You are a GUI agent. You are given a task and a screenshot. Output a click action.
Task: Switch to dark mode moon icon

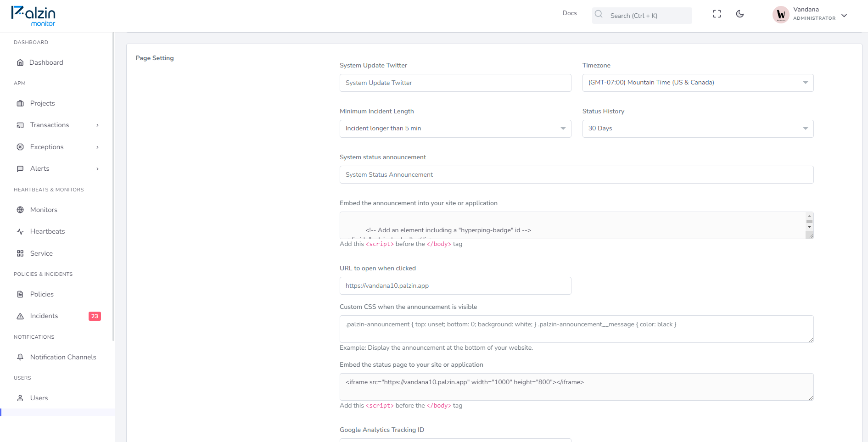click(740, 14)
